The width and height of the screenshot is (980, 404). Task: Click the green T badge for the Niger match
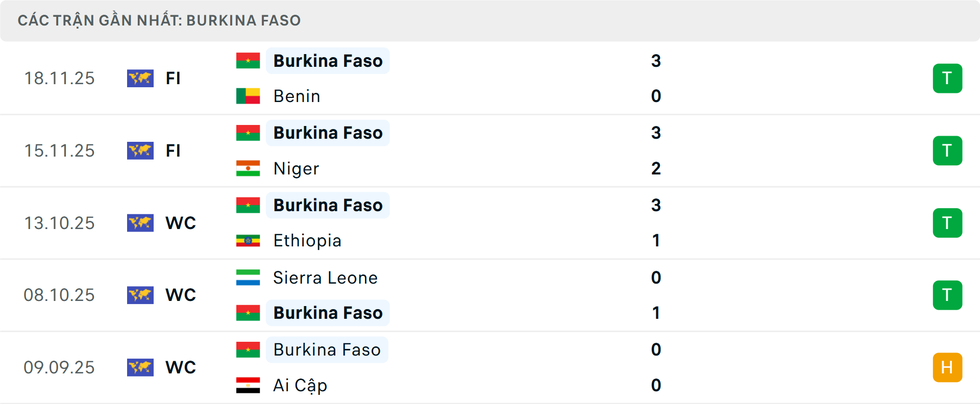tap(948, 150)
